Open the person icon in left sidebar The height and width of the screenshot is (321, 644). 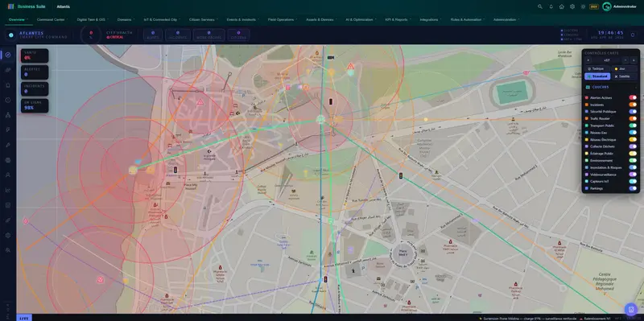pyautogui.click(x=8, y=175)
